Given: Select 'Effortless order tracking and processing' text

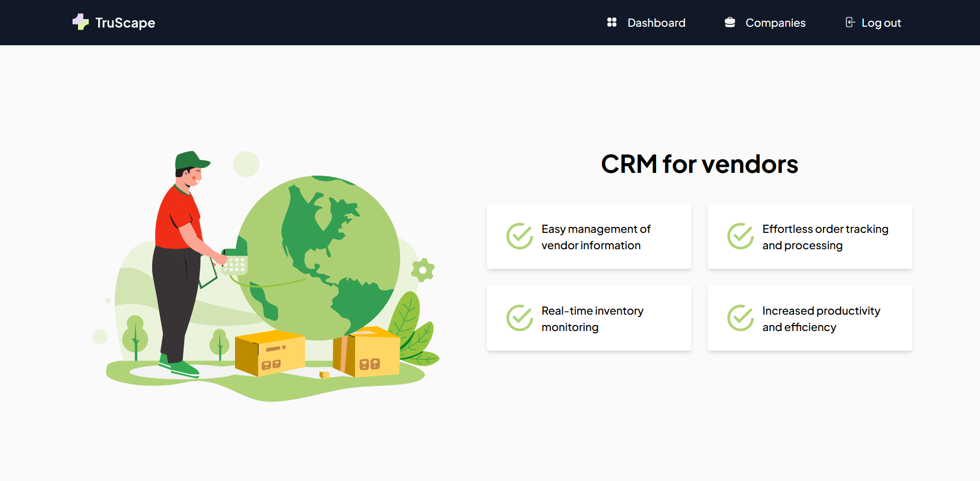Looking at the screenshot, I should click(x=825, y=237).
